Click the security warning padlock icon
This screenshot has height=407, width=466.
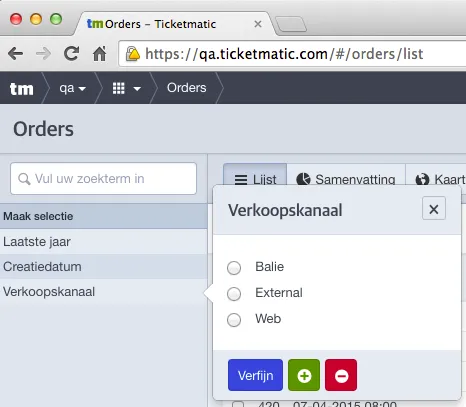(133, 54)
